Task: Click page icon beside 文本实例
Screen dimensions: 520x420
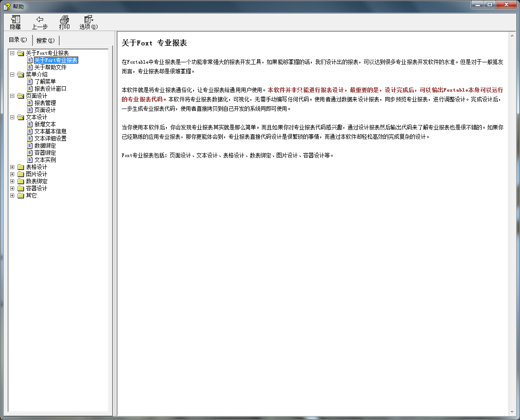Action: pyautogui.click(x=30, y=160)
